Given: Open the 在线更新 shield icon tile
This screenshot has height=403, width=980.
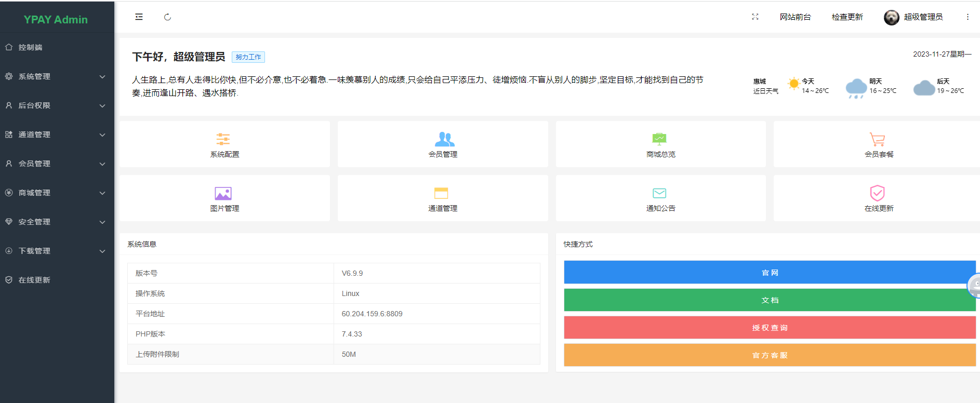Looking at the screenshot, I should pos(878,194).
